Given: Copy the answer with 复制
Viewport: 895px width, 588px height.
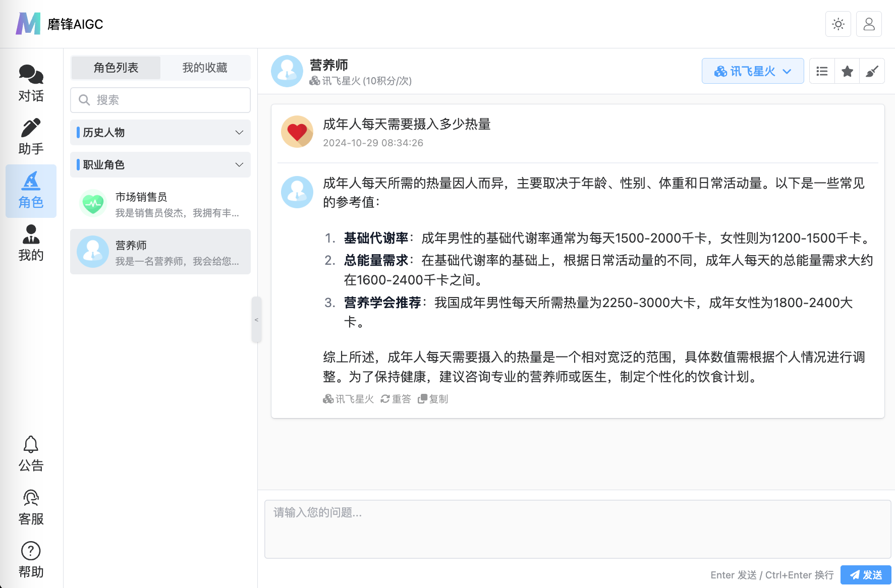Looking at the screenshot, I should coord(433,399).
